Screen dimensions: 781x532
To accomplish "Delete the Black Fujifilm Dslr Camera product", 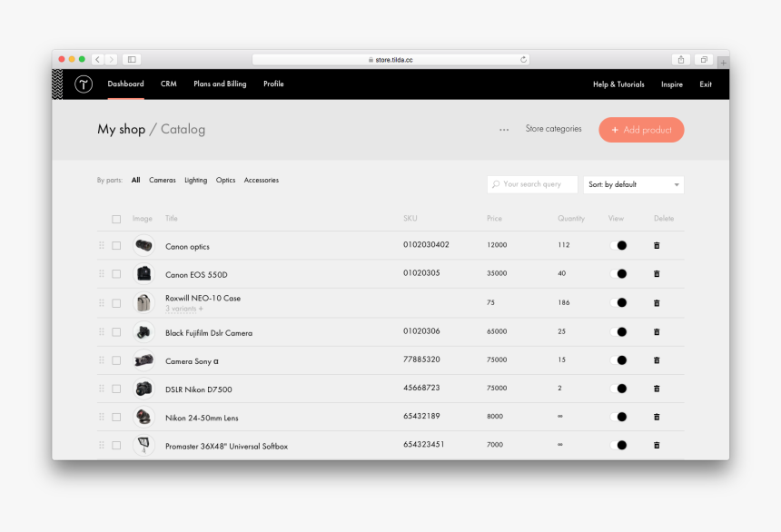I will point(657,331).
